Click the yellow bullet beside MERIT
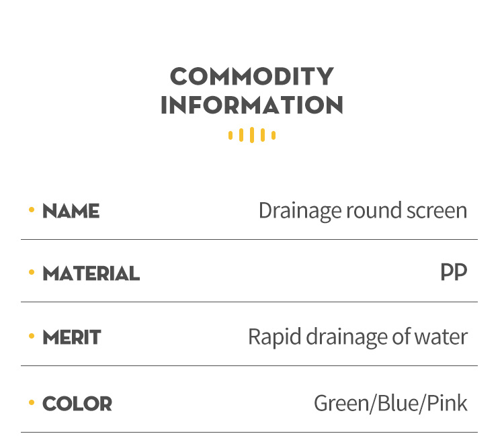Image resolution: width=504 pixels, height=442 pixels. [32, 336]
